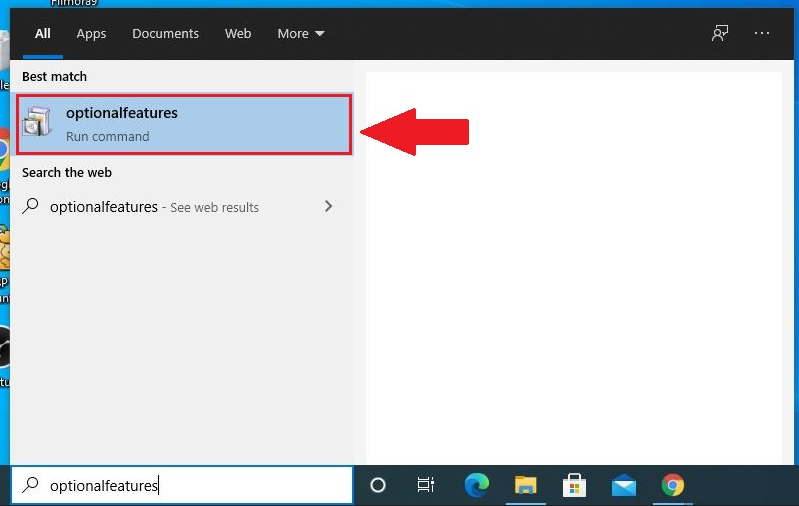
Task: Open Cortana from the taskbar
Action: pos(378,485)
